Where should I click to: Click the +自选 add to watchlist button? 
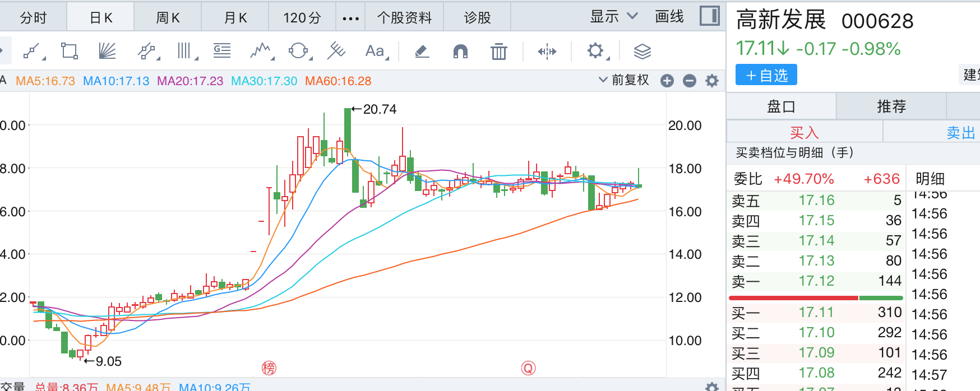click(766, 75)
